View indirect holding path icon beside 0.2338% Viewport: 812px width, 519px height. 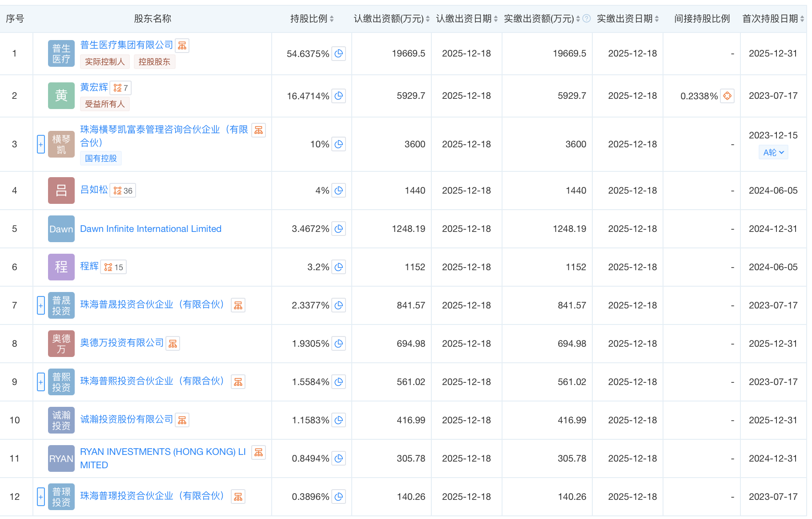pos(728,96)
